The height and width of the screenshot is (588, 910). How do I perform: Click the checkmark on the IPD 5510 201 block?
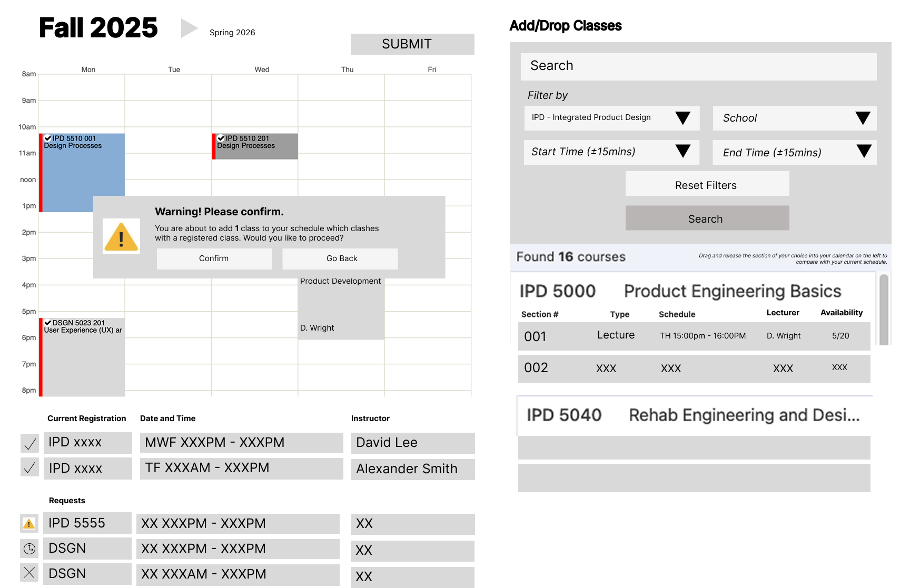[x=221, y=138]
